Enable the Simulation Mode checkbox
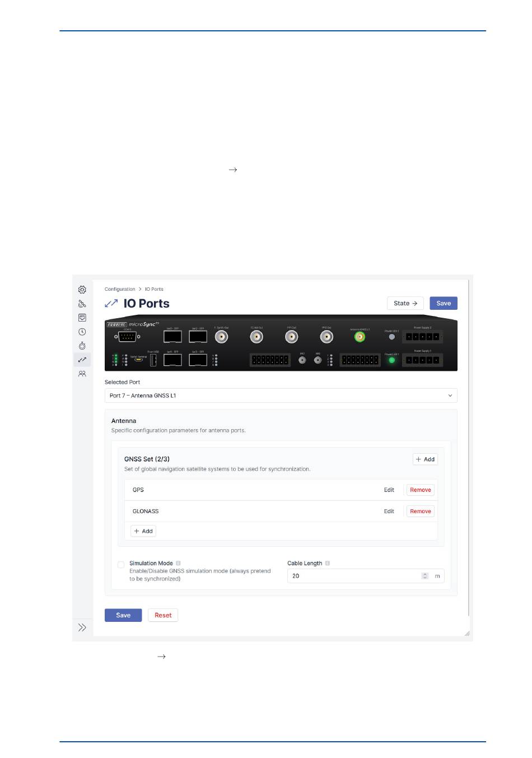 121,565
